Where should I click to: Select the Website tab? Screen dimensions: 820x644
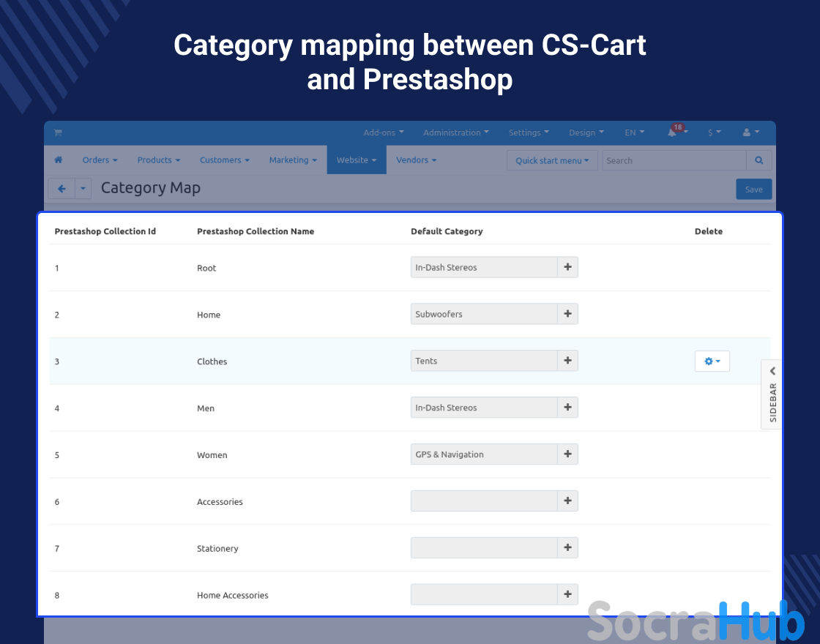click(356, 160)
